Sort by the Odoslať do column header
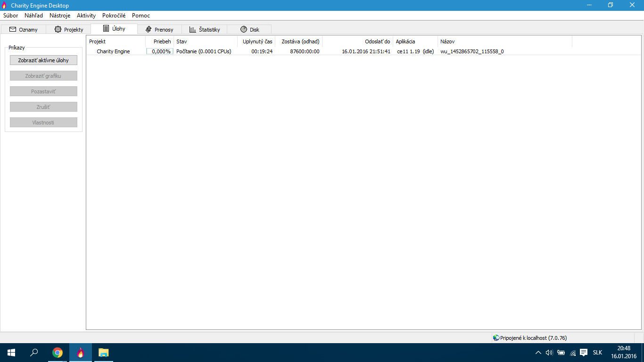The width and height of the screenshot is (644, 362). [x=358, y=41]
